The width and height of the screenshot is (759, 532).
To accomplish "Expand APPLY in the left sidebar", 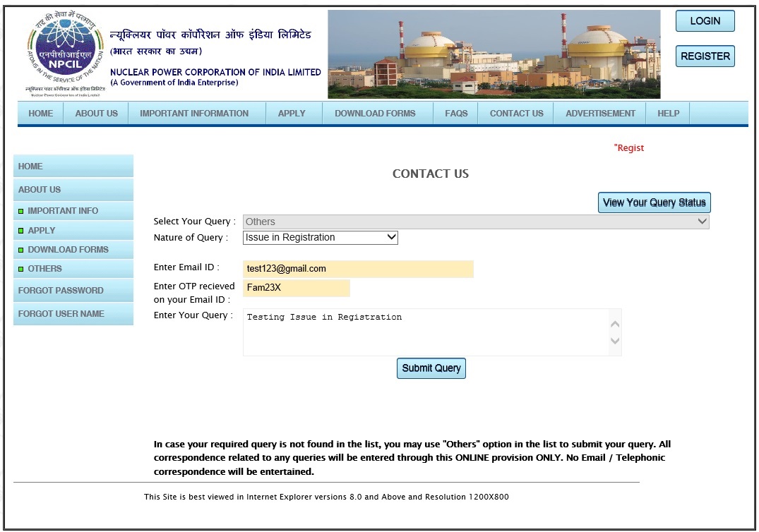I will [x=73, y=230].
